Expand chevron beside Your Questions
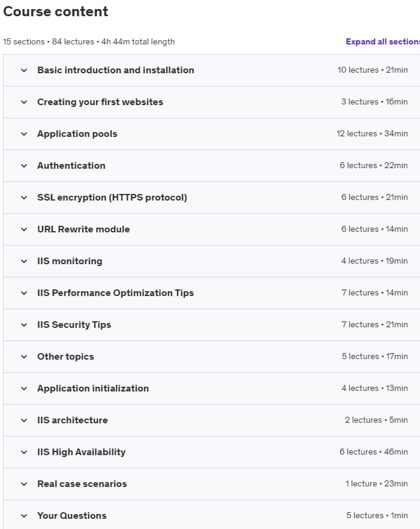The image size is (420, 529). (24, 516)
